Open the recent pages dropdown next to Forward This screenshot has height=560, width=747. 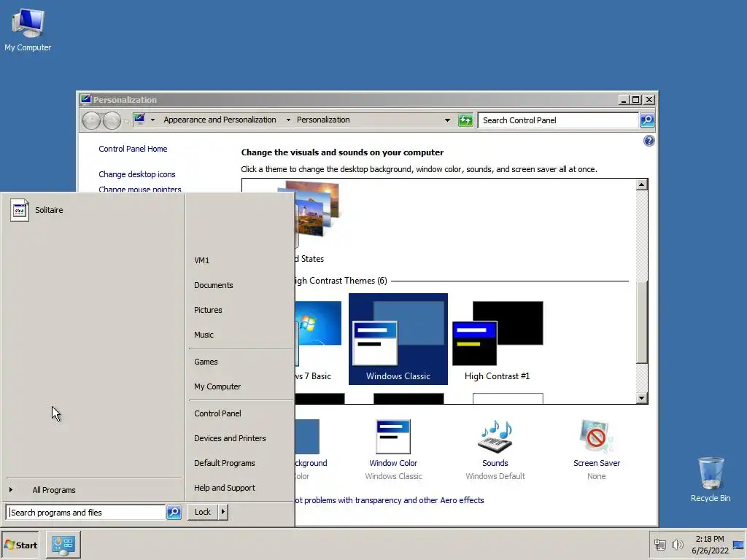coord(126,121)
